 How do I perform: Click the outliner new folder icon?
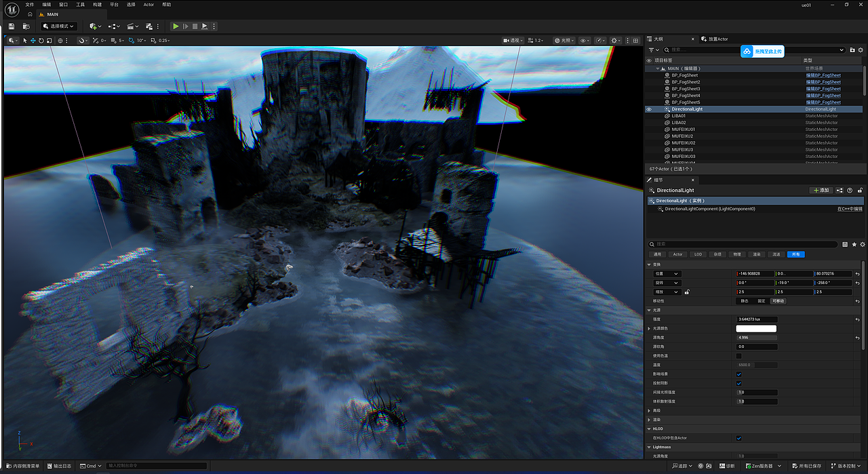click(852, 50)
